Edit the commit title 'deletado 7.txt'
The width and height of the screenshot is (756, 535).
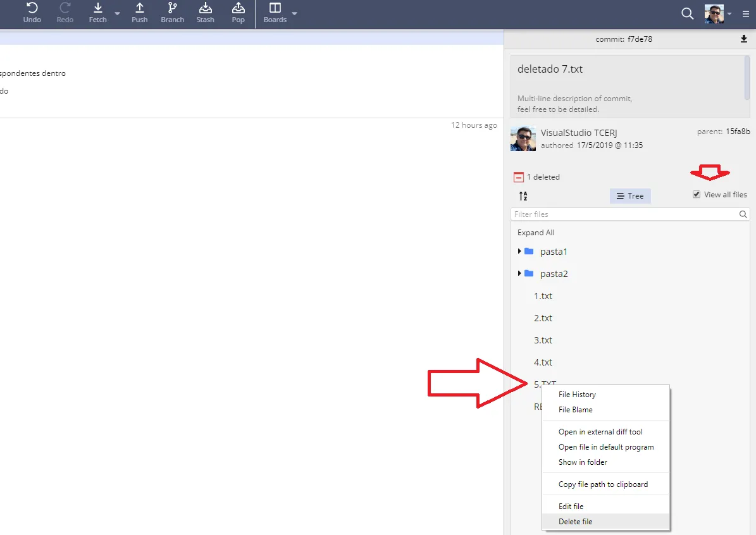[550, 69]
